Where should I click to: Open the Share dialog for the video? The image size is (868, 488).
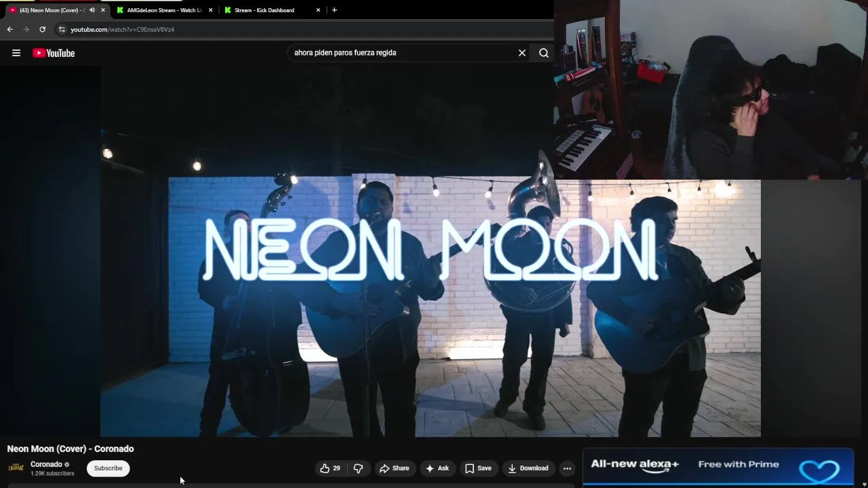[x=394, y=468]
